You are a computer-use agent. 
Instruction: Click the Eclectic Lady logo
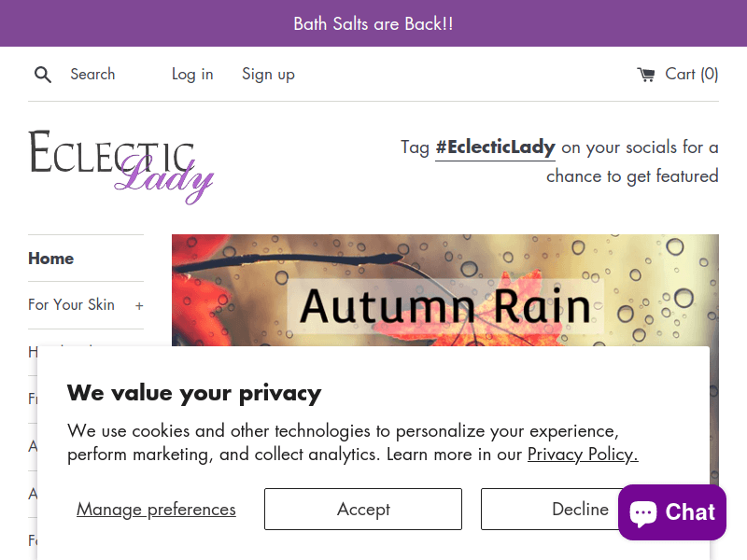coord(121,166)
